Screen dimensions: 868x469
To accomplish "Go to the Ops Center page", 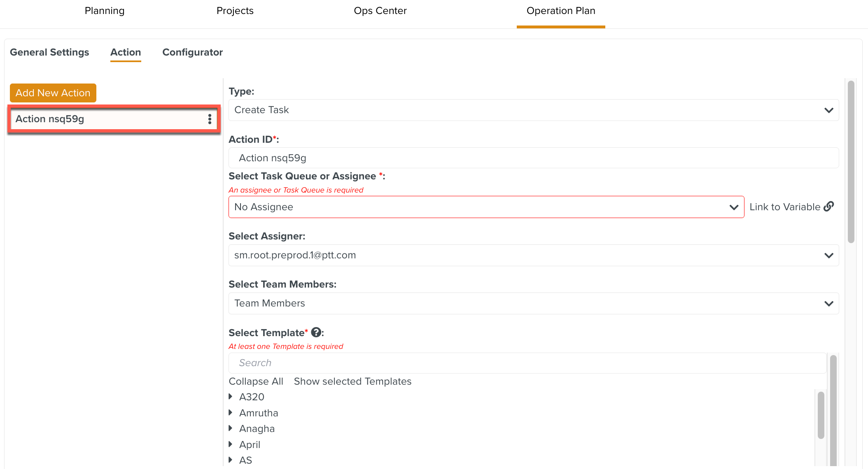I will [380, 11].
